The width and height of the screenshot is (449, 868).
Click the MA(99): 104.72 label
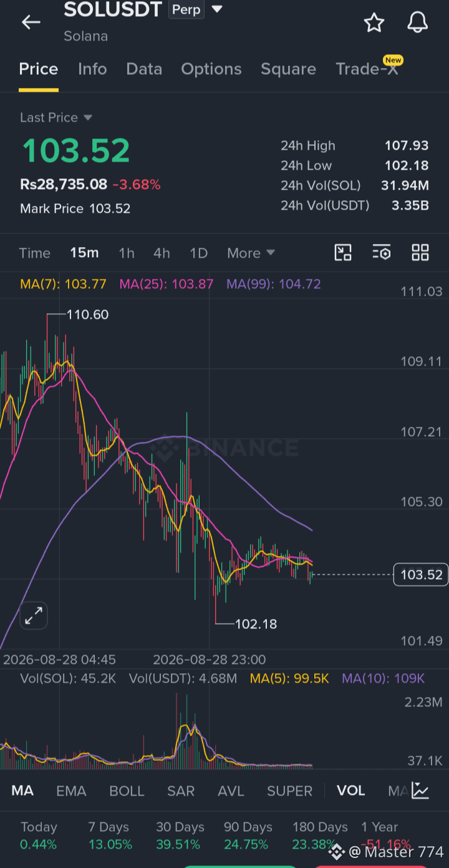pyautogui.click(x=274, y=284)
